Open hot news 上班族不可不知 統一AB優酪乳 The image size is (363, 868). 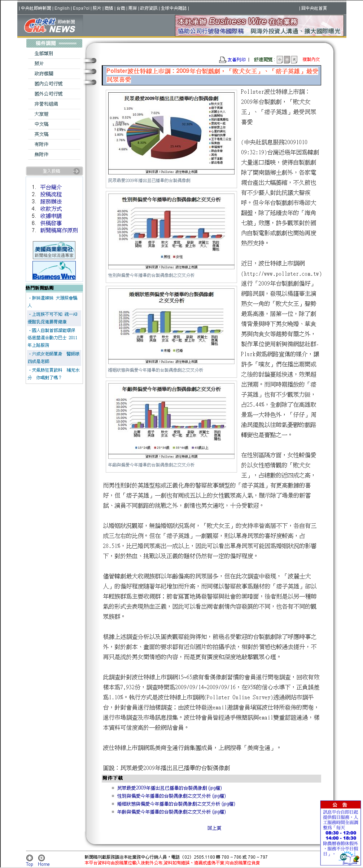coord(53,318)
